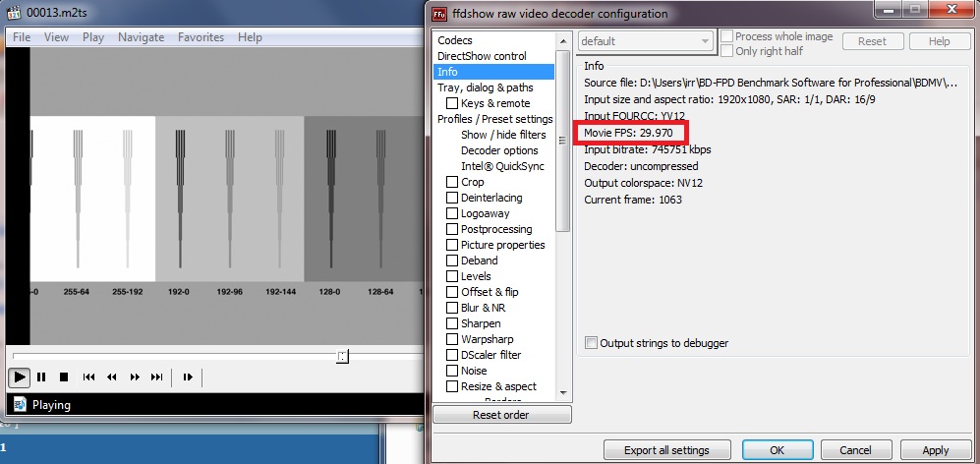Viewport: 980px width, 464px height.
Task: Check Output strings to debugger
Action: tap(591, 343)
